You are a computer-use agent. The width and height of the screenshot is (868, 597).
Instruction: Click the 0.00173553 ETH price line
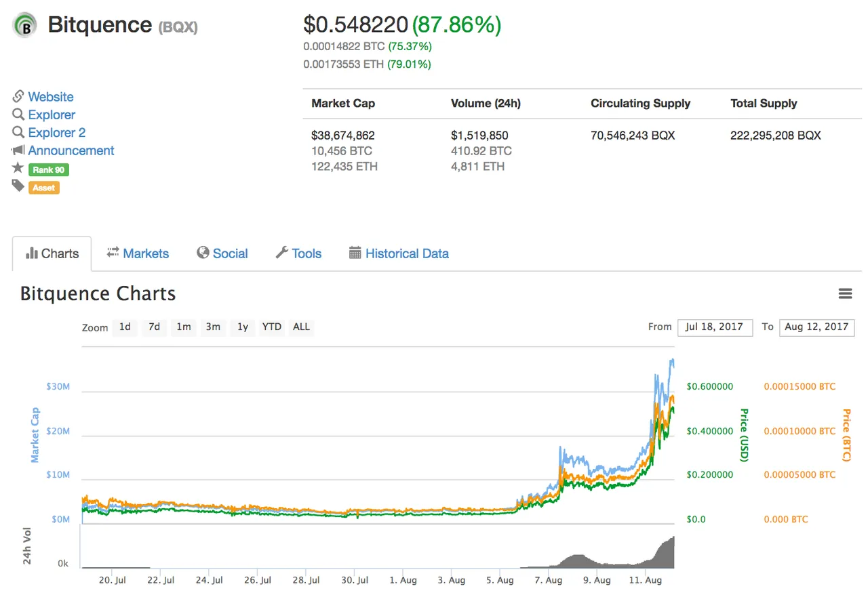(367, 64)
